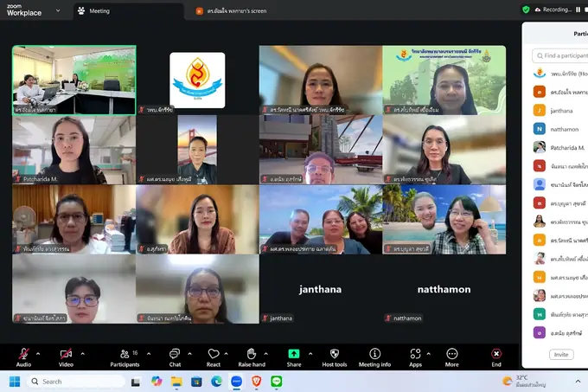
Task: Click the muted mic icon on natthamon tile
Action: tap(388, 318)
